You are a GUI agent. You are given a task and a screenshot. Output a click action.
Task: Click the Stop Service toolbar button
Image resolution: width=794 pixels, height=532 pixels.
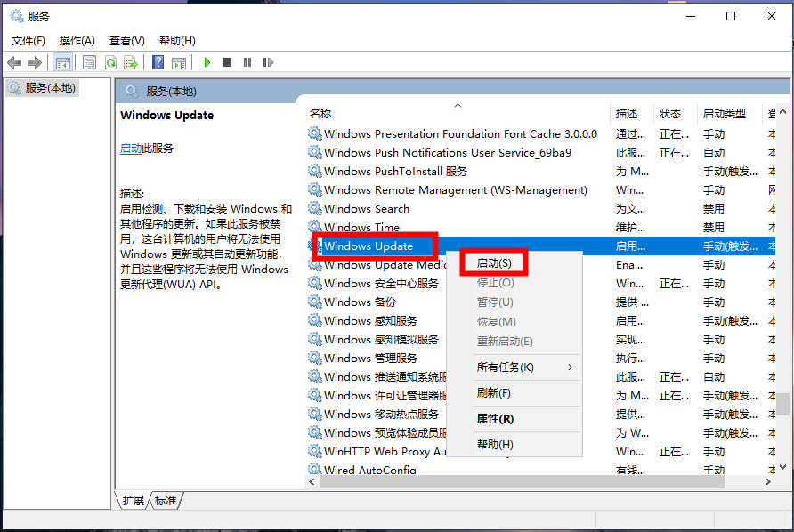coord(227,63)
